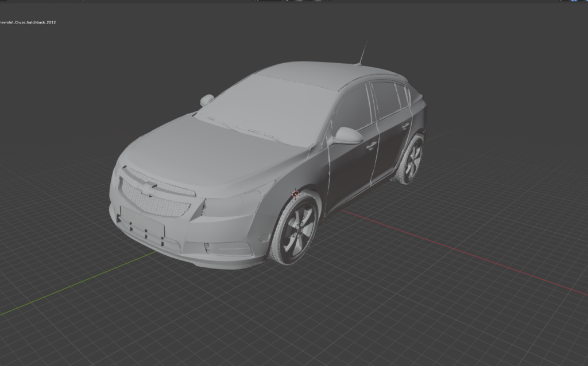Viewport: 588px width, 366px height.
Task: Click the front door handle
Action: tap(372, 145)
